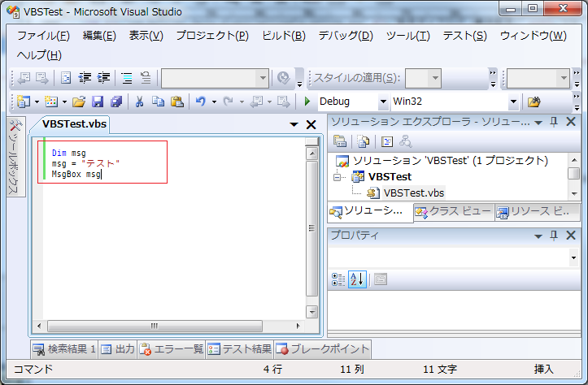Click the empty find combo box in toolbar
Image resolution: width=588 pixels, height=385 pixels.
pos(215,78)
